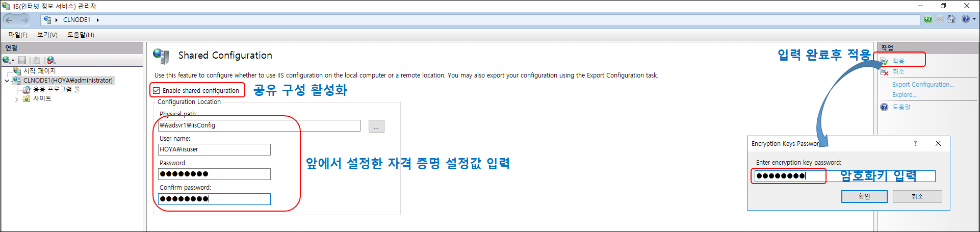
Task: Open the 보기(V) menu
Action: [x=47, y=35]
